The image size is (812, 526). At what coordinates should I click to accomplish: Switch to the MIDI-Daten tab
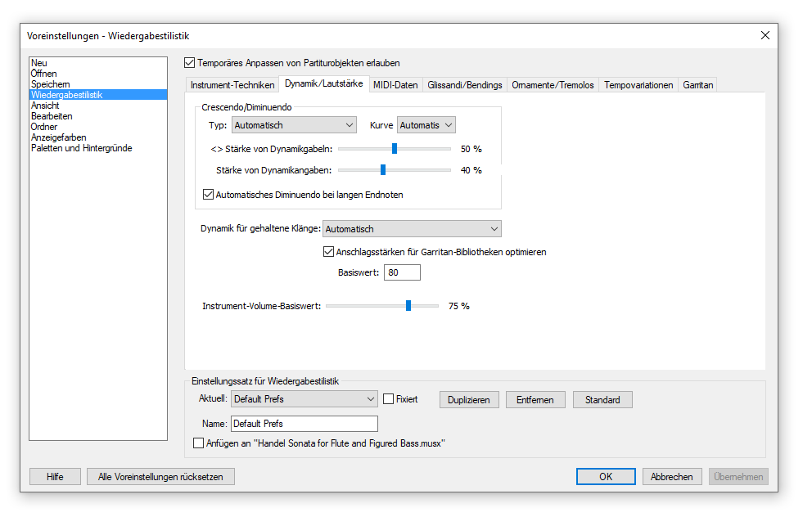pos(395,85)
